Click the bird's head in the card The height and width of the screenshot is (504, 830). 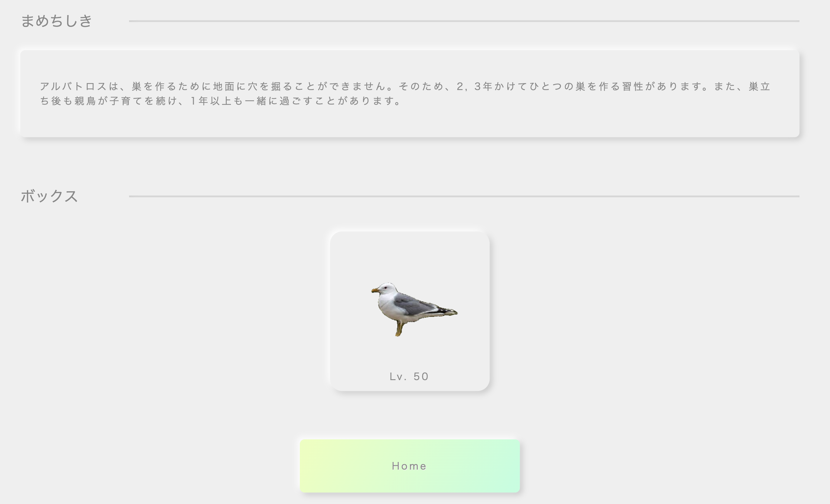coord(387,289)
